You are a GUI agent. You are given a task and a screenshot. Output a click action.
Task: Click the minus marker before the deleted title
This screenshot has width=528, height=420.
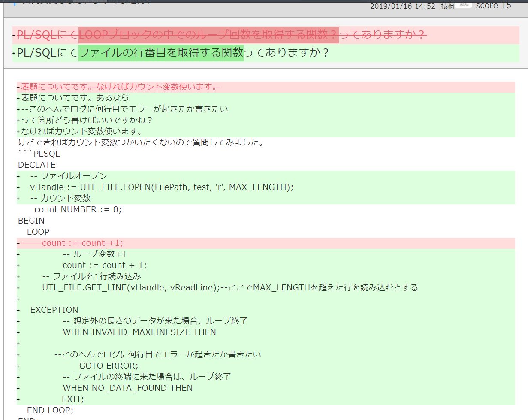point(14,35)
